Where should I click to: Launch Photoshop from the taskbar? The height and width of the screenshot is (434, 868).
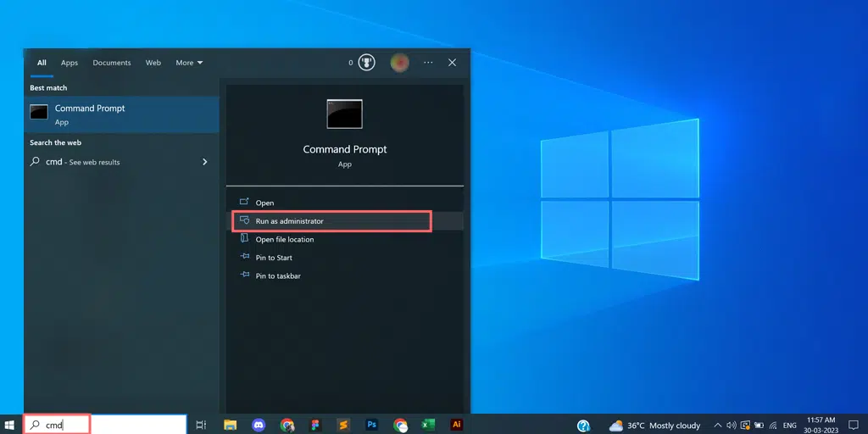click(371, 425)
